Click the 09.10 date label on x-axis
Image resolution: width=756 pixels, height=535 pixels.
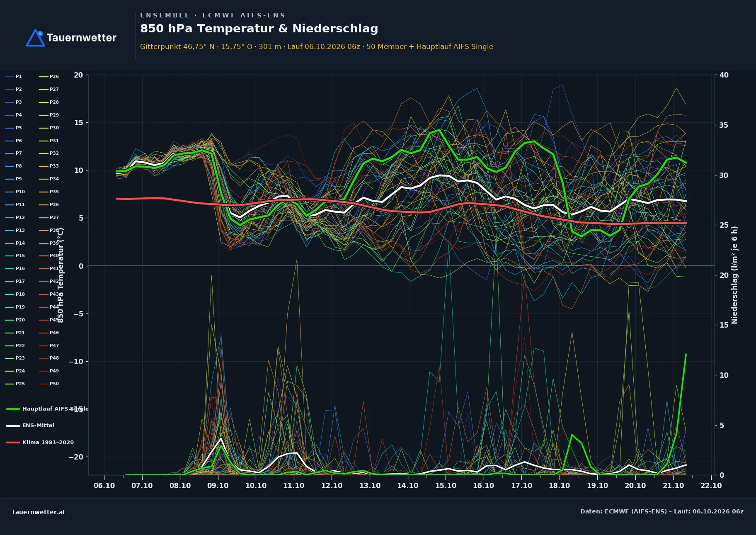218,486
